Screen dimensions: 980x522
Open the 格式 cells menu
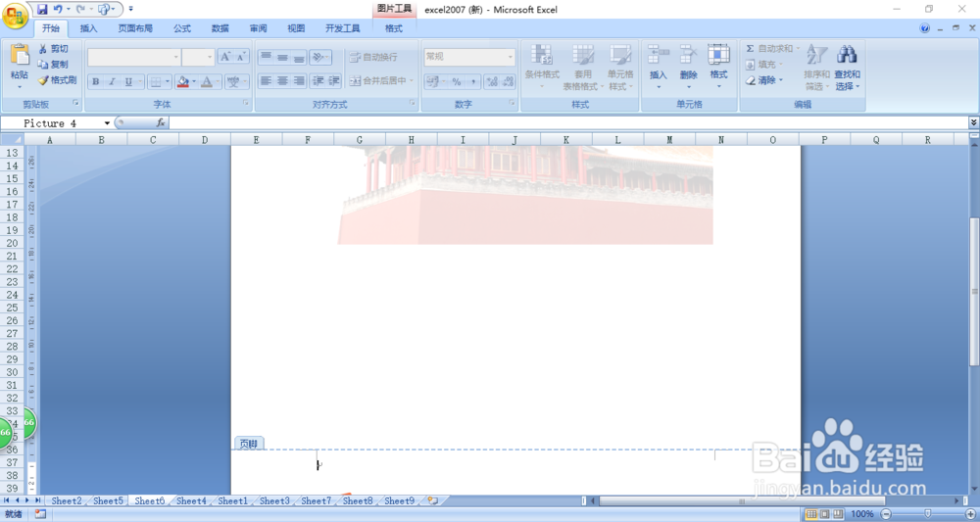[718, 67]
